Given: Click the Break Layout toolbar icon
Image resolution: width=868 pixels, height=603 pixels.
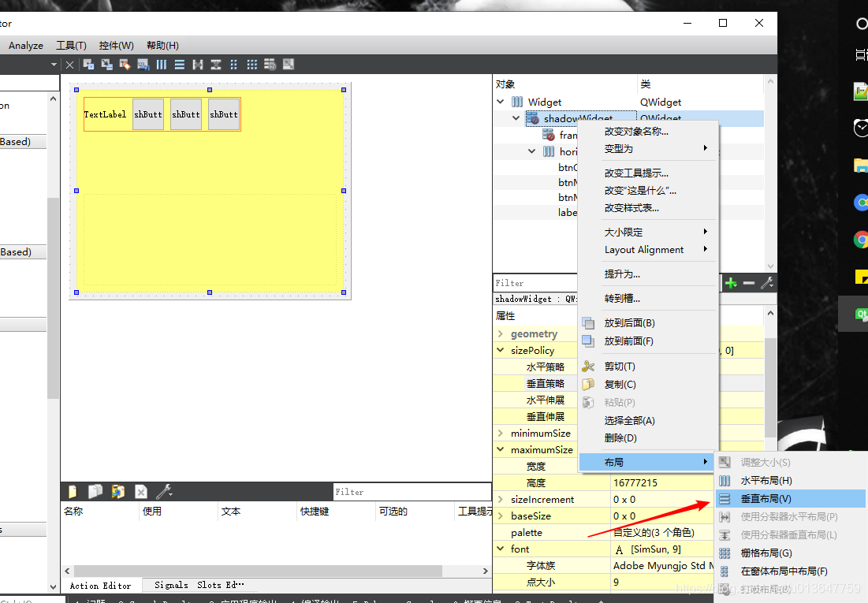Looking at the screenshot, I should pyautogui.click(x=270, y=65).
